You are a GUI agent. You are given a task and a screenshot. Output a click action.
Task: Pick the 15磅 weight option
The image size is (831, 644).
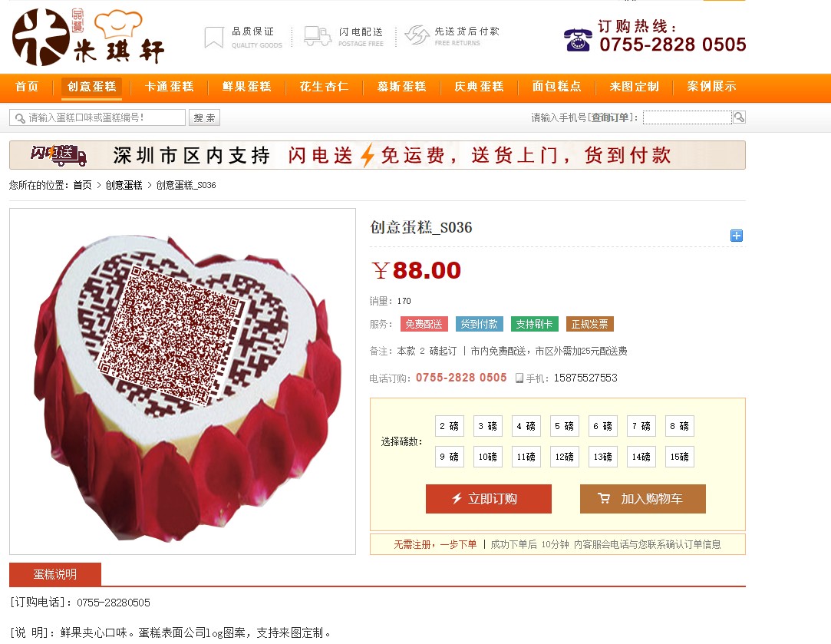pos(679,457)
